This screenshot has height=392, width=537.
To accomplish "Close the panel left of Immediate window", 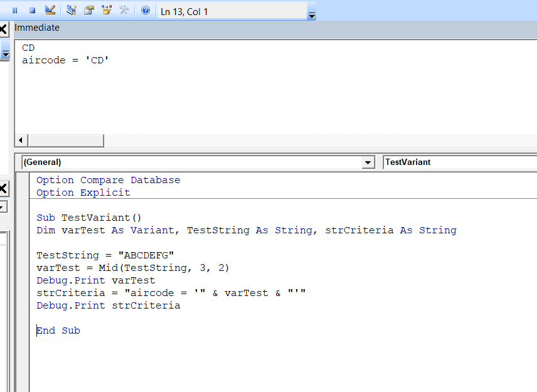I will coord(3,29).
